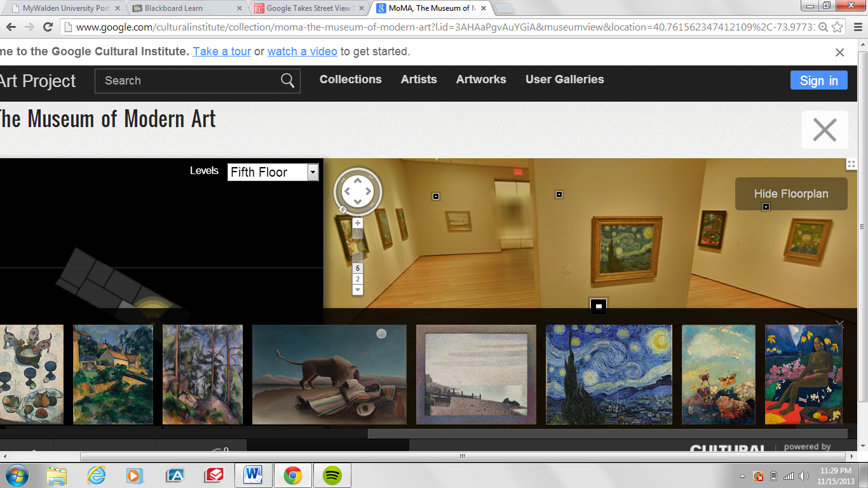
Task: Open pines and rocks thumbnail
Action: pos(203,374)
